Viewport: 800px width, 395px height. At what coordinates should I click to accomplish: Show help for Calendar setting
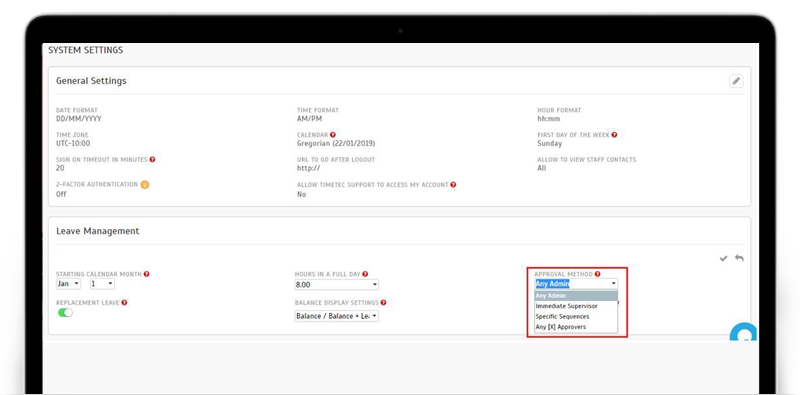click(333, 135)
